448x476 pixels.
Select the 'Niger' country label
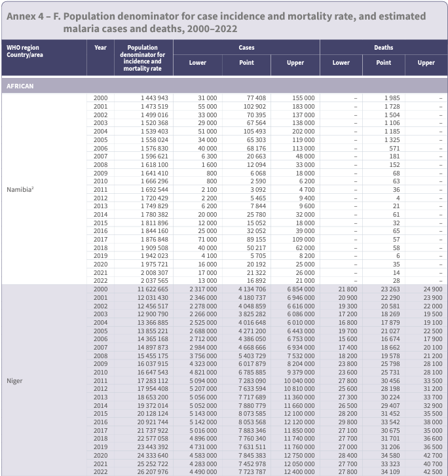[x=14, y=380]
